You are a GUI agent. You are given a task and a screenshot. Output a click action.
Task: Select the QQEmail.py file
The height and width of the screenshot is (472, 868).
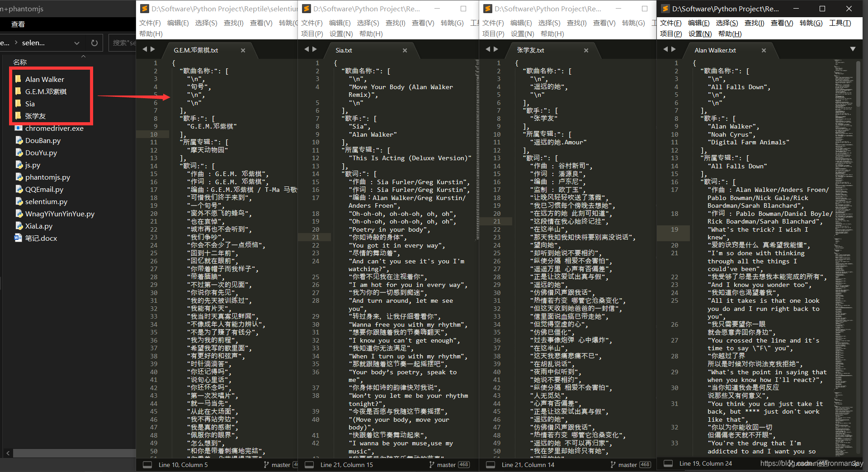click(44, 189)
